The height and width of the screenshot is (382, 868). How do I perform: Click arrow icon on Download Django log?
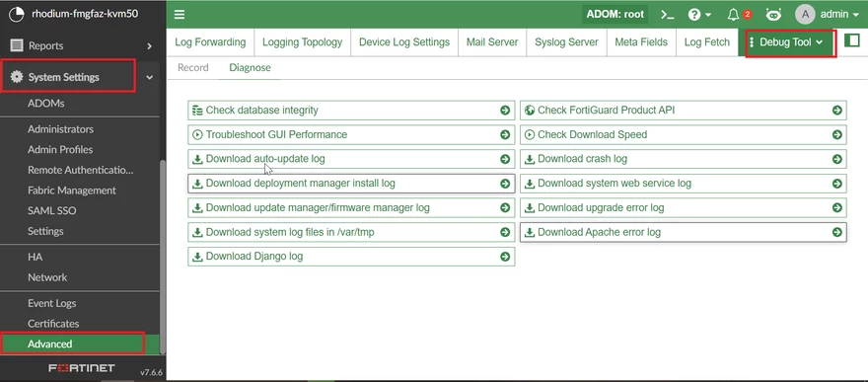pyautogui.click(x=505, y=257)
